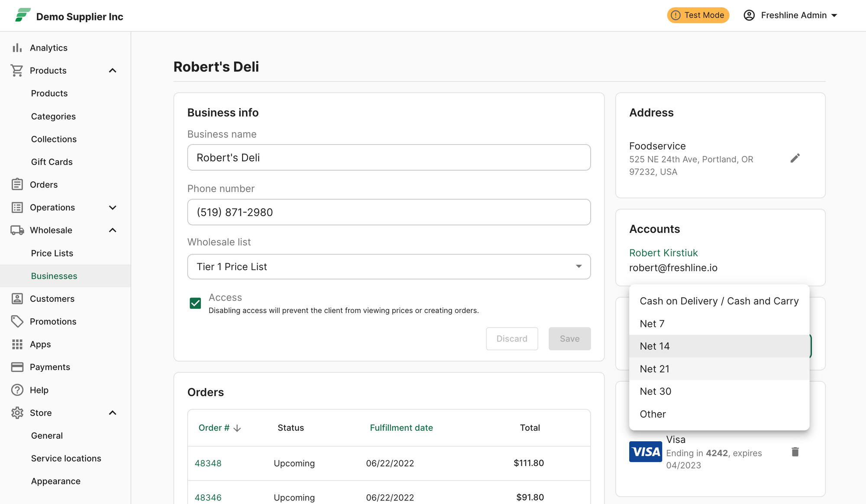Expand the Operations sidebar section
Viewport: 866px width, 504px height.
[113, 207]
